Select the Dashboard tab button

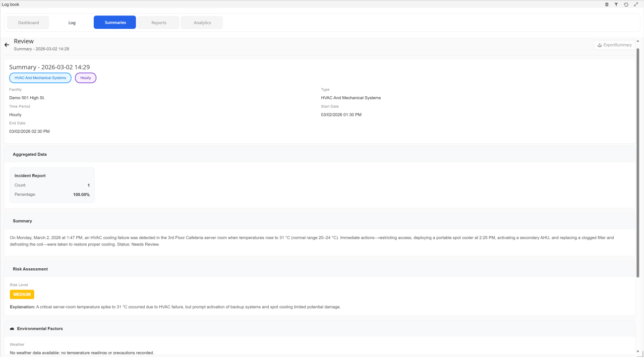[x=28, y=22]
